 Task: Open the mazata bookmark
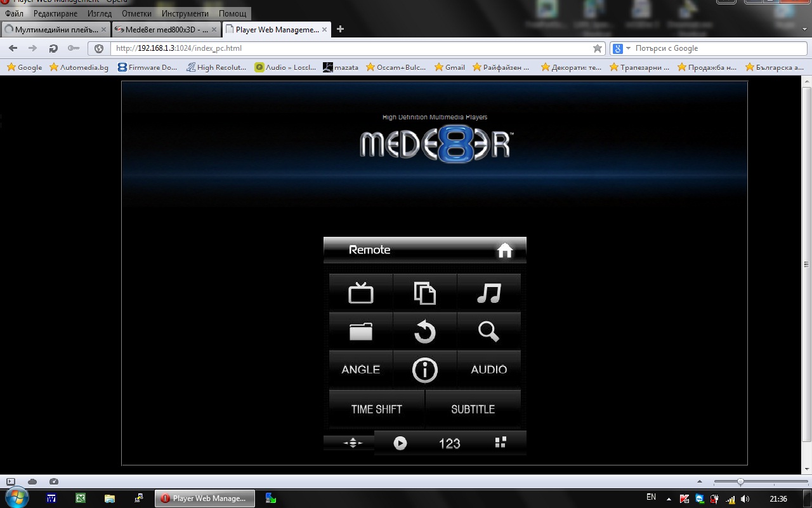point(341,67)
